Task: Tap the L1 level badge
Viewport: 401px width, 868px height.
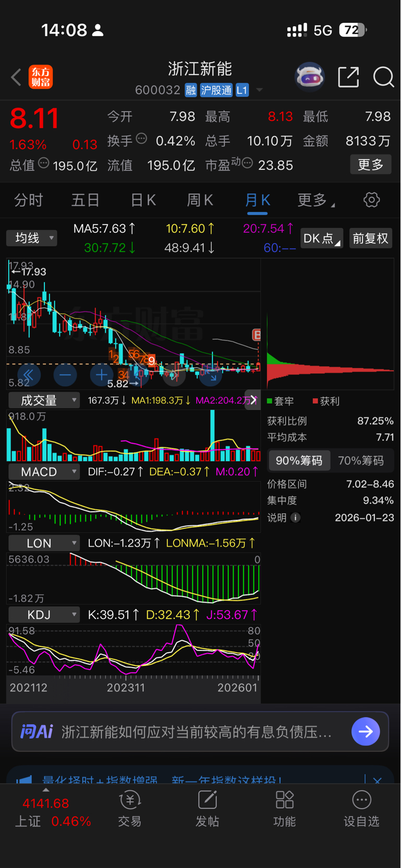Action: click(242, 90)
